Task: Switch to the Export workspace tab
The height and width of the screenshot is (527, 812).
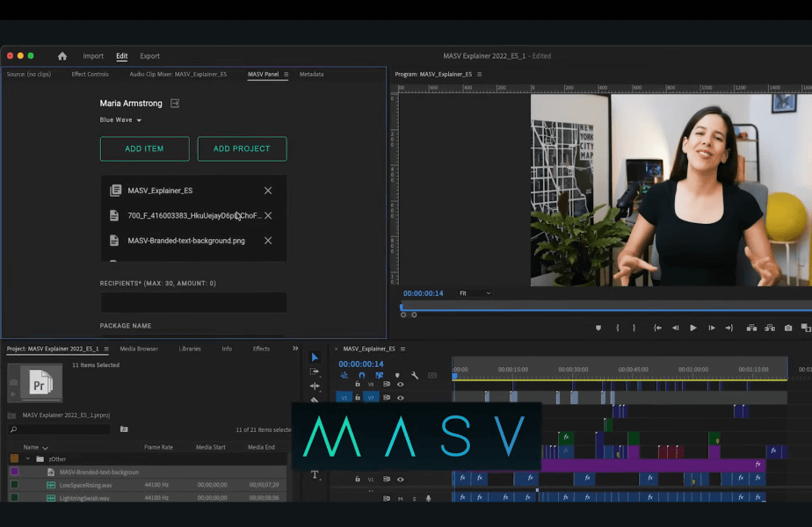Action: [x=149, y=56]
